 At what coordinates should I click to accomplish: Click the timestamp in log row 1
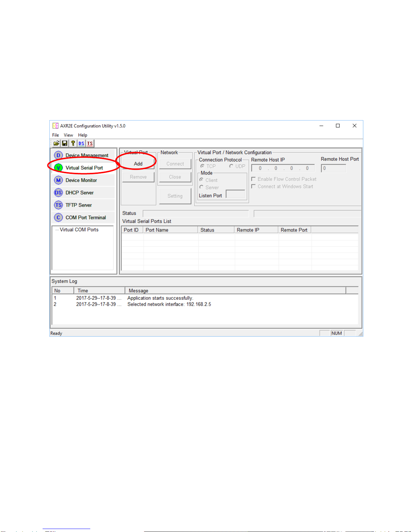pos(99,298)
